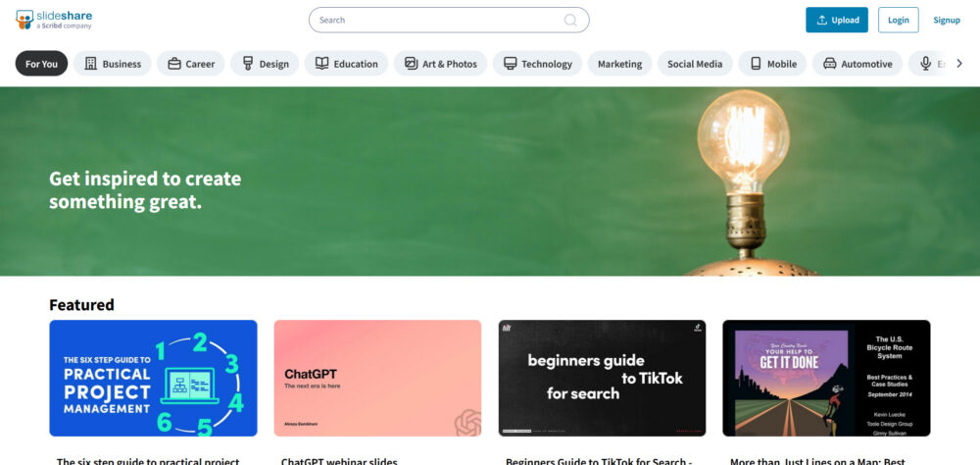Open the Social Media category
The height and width of the screenshot is (465, 980).
pos(695,63)
